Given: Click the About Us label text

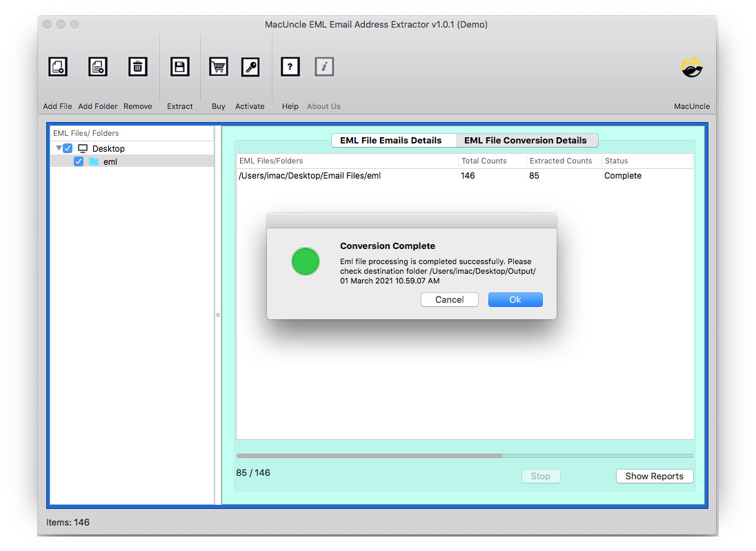Looking at the screenshot, I should point(324,106).
